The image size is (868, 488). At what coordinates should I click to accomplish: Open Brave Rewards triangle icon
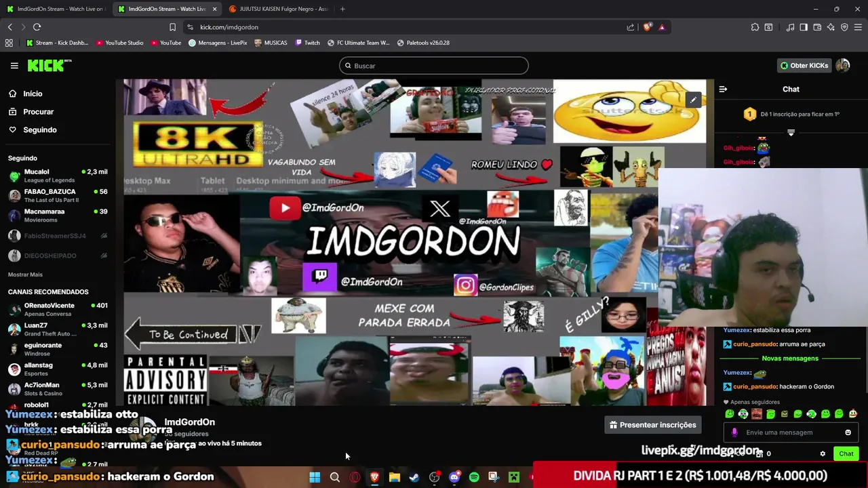click(661, 27)
